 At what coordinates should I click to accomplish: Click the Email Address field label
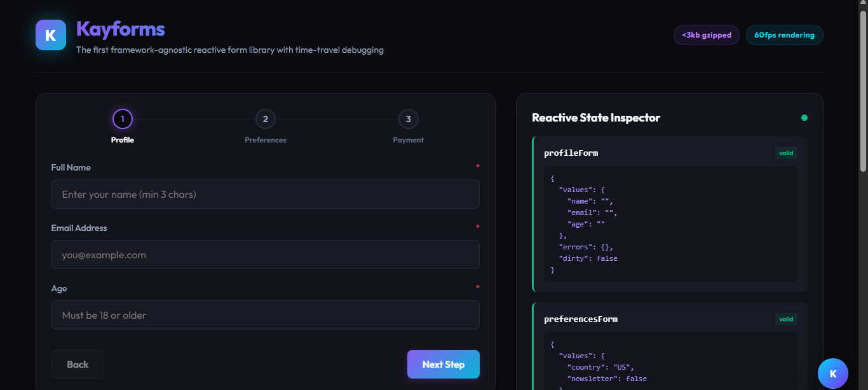pos(79,228)
